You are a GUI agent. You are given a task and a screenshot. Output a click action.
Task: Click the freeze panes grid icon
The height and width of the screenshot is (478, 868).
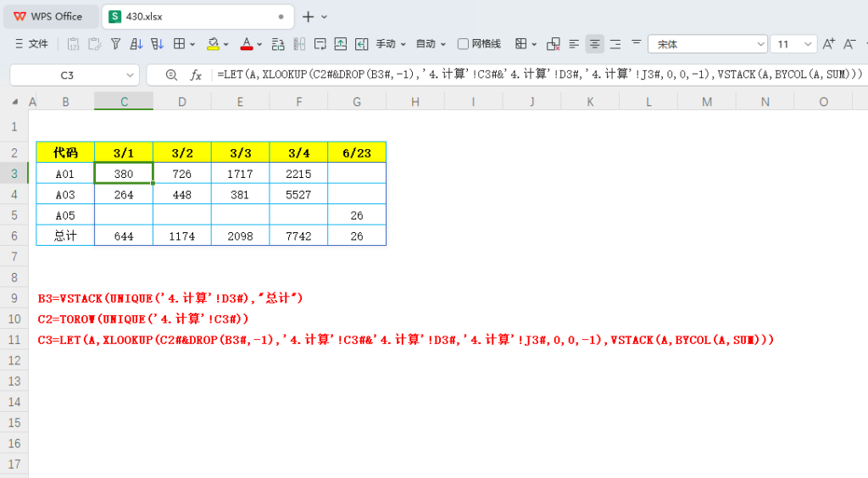point(521,44)
